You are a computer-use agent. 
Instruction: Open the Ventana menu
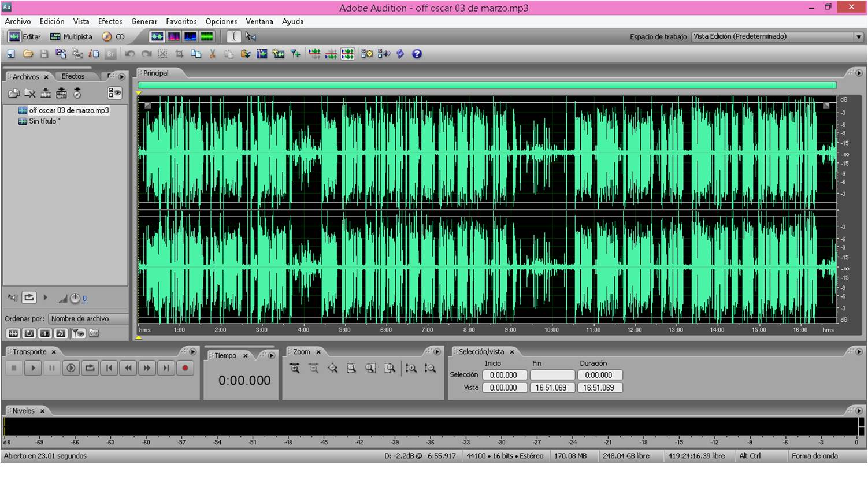[259, 21]
